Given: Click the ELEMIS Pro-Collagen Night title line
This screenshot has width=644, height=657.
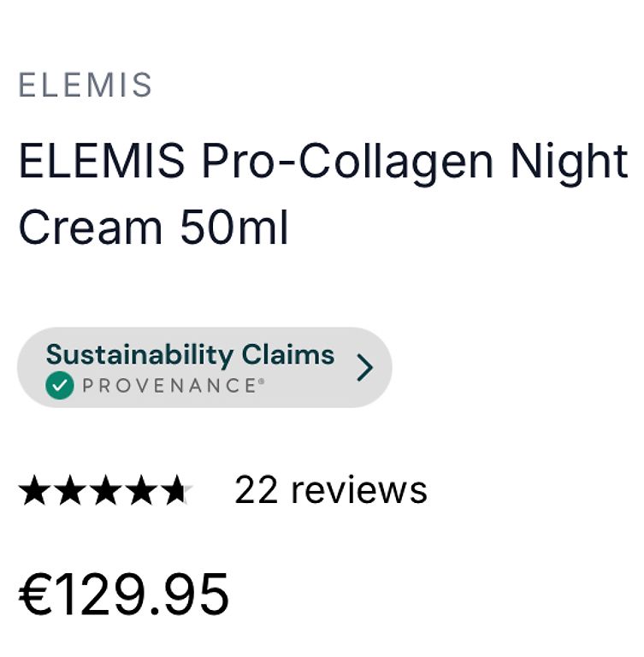Looking at the screenshot, I should coord(323,163).
